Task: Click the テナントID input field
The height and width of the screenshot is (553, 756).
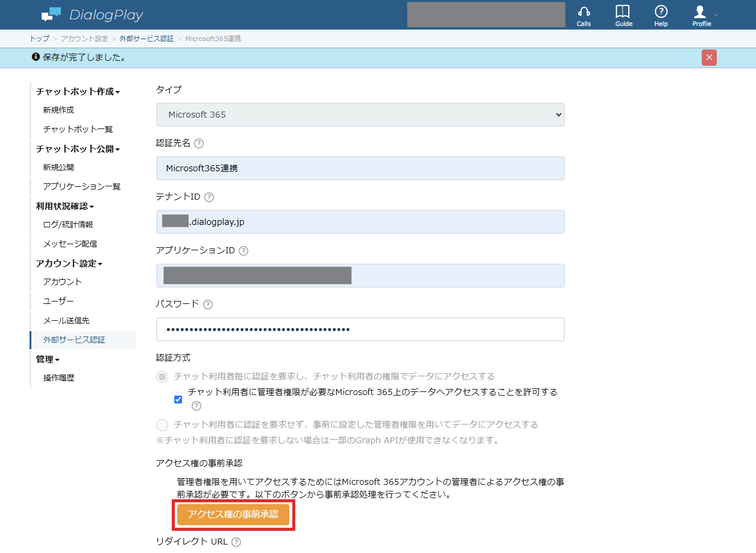Action: pos(361,222)
